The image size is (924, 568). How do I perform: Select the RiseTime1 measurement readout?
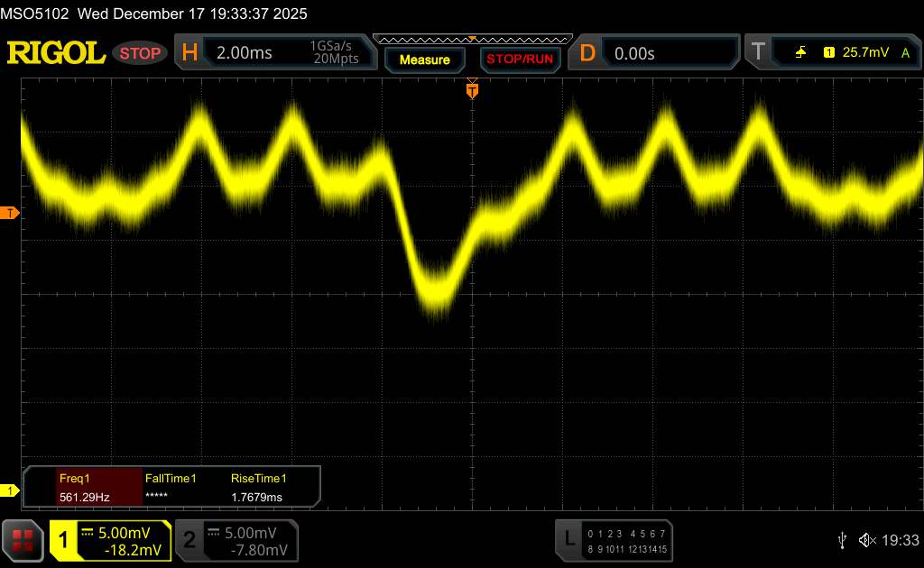[258, 487]
